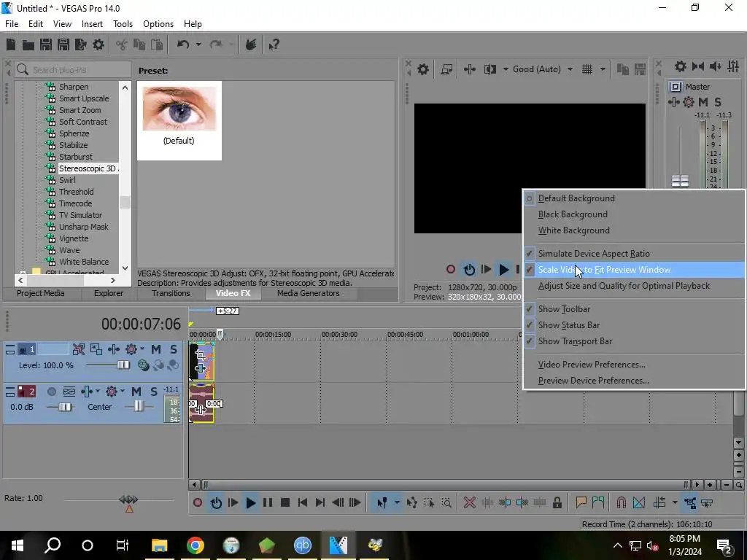Click the Downmix Output icon in Master Bus
The image size is (747, 560).
click(x=698, y=66)
